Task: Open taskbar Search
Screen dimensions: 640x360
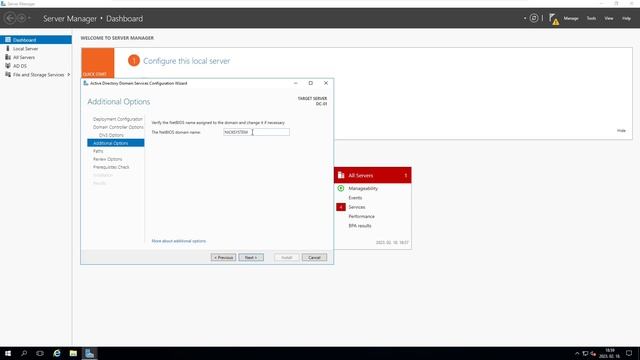Action: pos(24,353)
